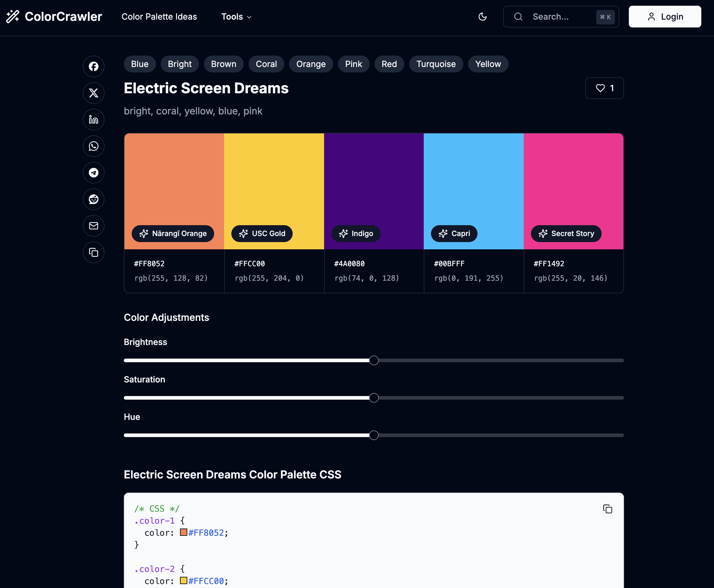Click the Indigo color swatch
The width and height of the screenshot is (714, 588).
373,183
